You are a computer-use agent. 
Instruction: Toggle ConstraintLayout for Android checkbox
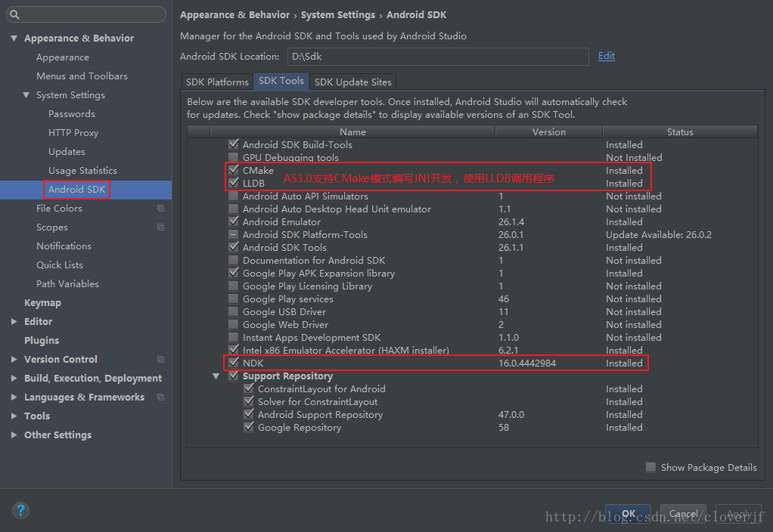pos(249,388)
